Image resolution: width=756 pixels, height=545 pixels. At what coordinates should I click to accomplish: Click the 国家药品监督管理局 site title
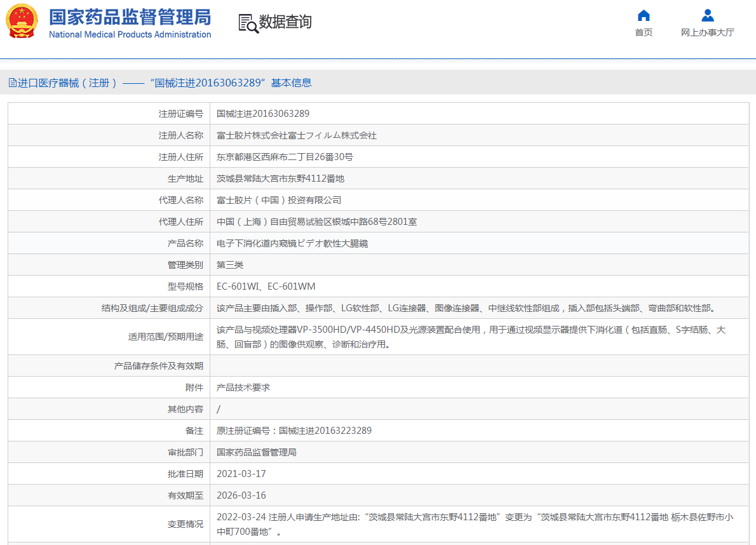pyautogui.click(x=130, y=17)
